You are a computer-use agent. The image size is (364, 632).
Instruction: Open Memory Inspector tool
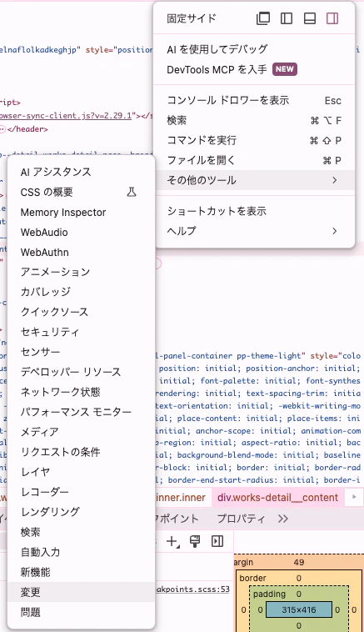(81, 213)
